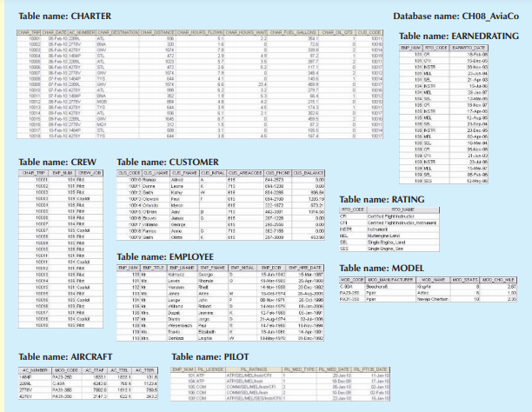Click employee last name 'Lange'
Image resolution: width=532 pixels, height=412 pixels.
tap(174, 300)
